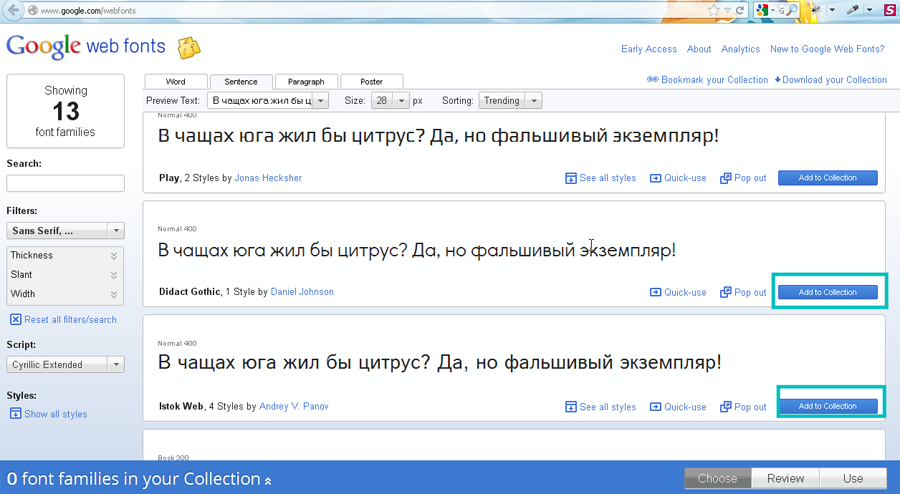Click the Quick-use icon for Didact Gothic
The image size is (900, 494).
click(655, 292)
